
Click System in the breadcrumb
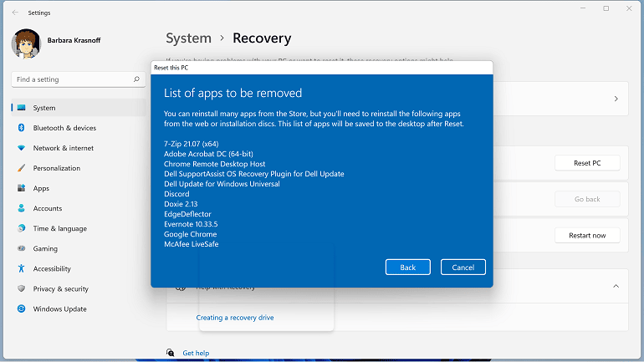point(188,38)
